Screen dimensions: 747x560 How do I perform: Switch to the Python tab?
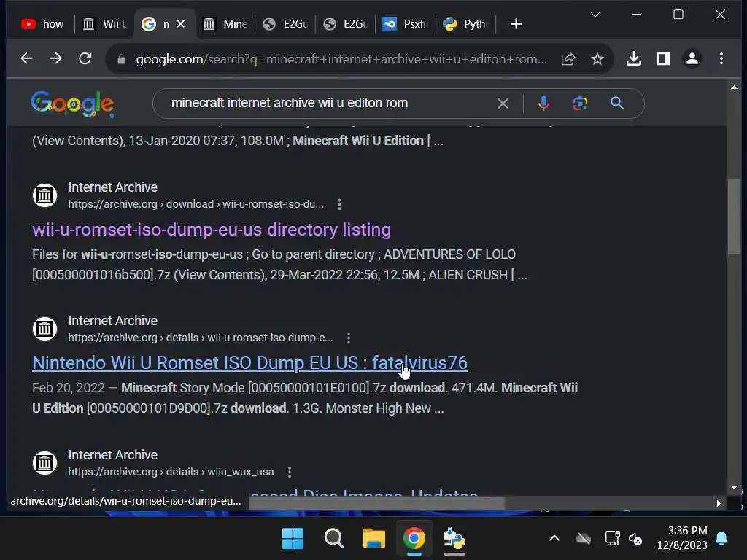[x=466, y=24]
